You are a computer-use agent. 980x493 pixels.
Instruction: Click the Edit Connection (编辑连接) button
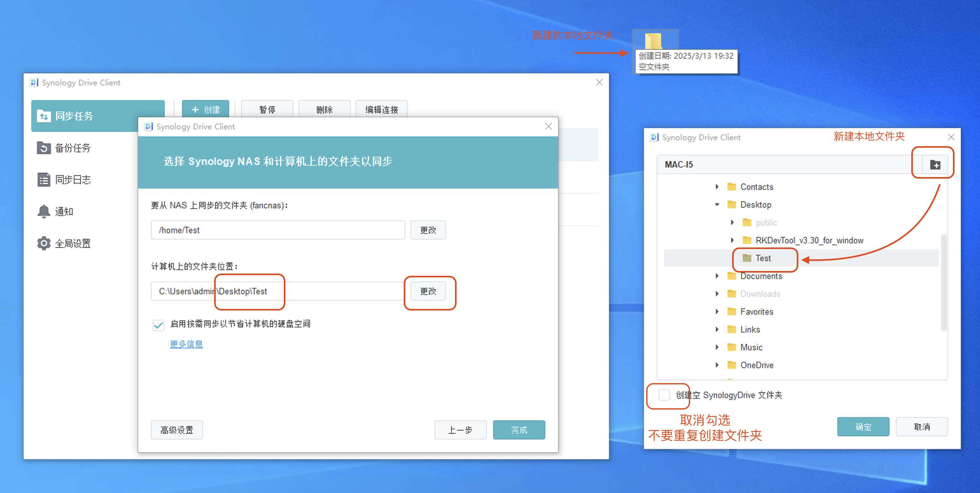point(381,109)
